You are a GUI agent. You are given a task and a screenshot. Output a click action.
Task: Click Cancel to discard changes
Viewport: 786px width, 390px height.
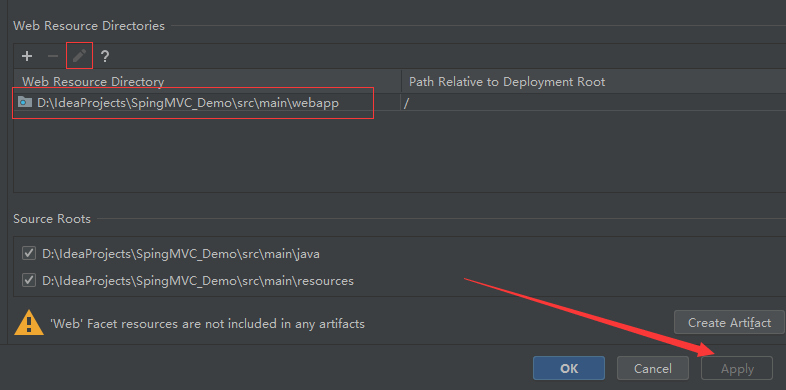pyautogui.click(x=653, y=368)
